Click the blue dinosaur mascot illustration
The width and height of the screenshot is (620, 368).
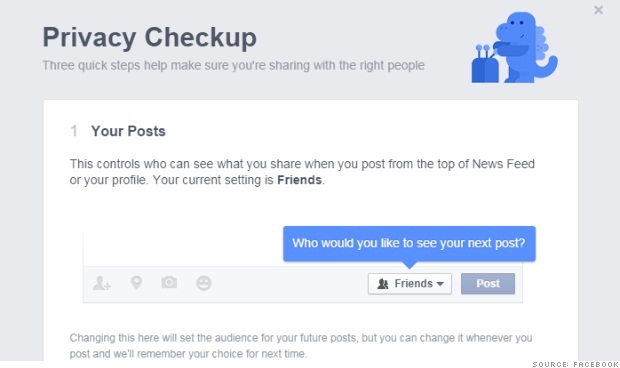pyautogui.click(x=515, y=47)
